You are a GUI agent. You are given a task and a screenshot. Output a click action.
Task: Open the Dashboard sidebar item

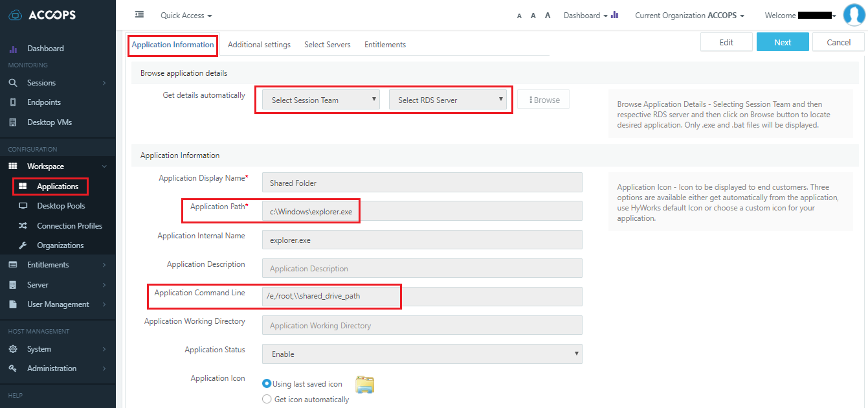45,49
